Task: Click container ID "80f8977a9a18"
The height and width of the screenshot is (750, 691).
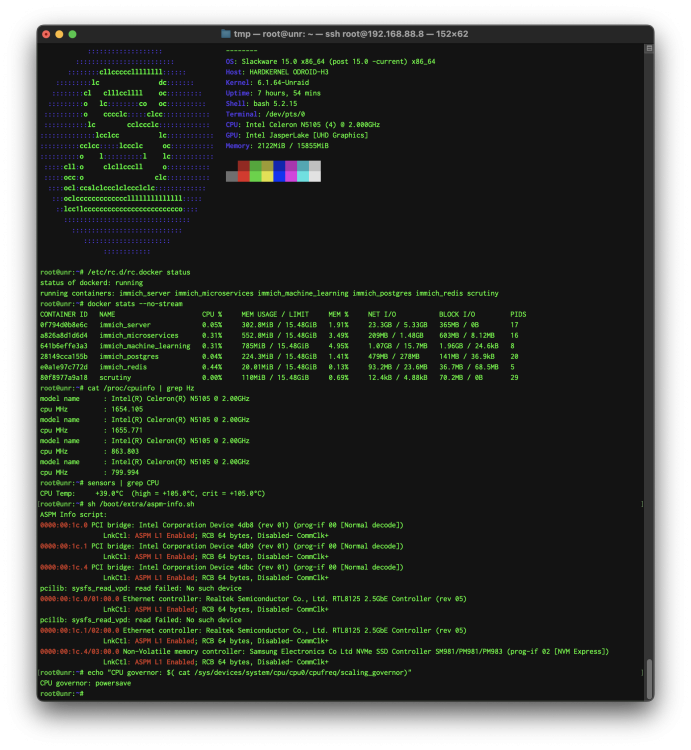Action: click(64, 377)
